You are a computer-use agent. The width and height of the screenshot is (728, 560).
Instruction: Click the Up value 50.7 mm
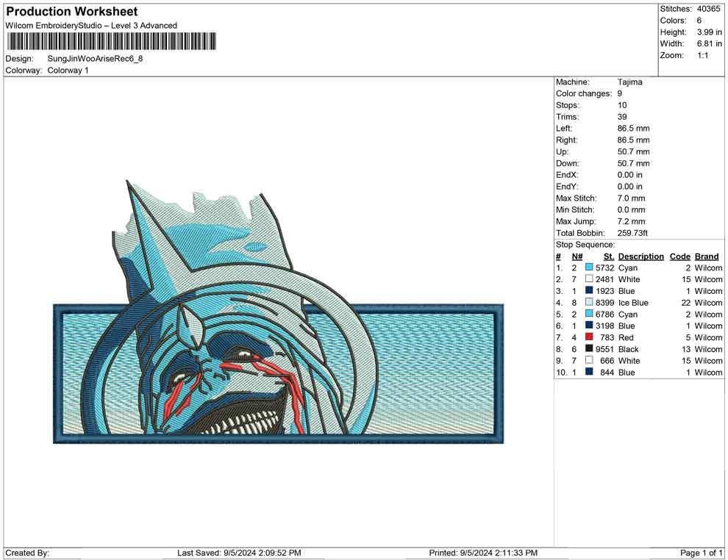tap(634, 151)
